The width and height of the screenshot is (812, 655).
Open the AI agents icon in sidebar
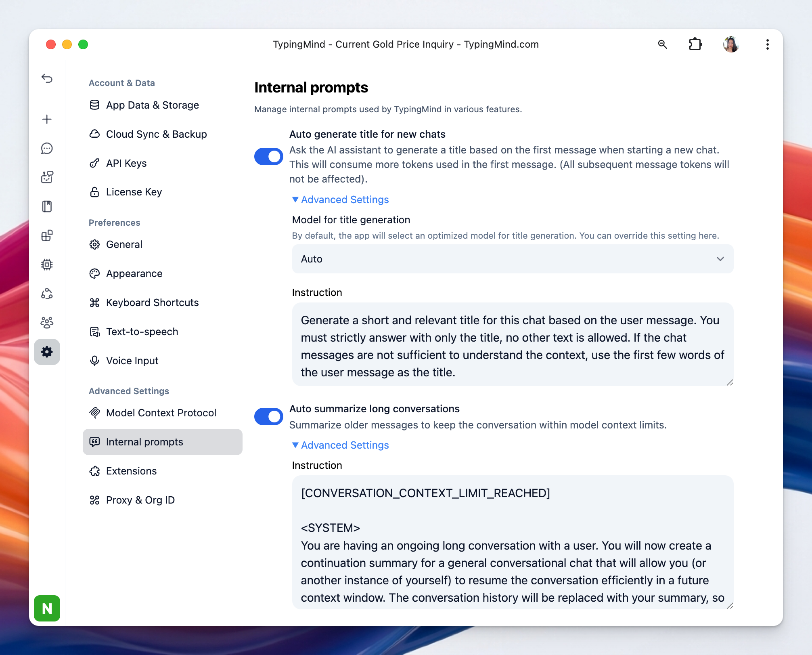coord(47,177)
